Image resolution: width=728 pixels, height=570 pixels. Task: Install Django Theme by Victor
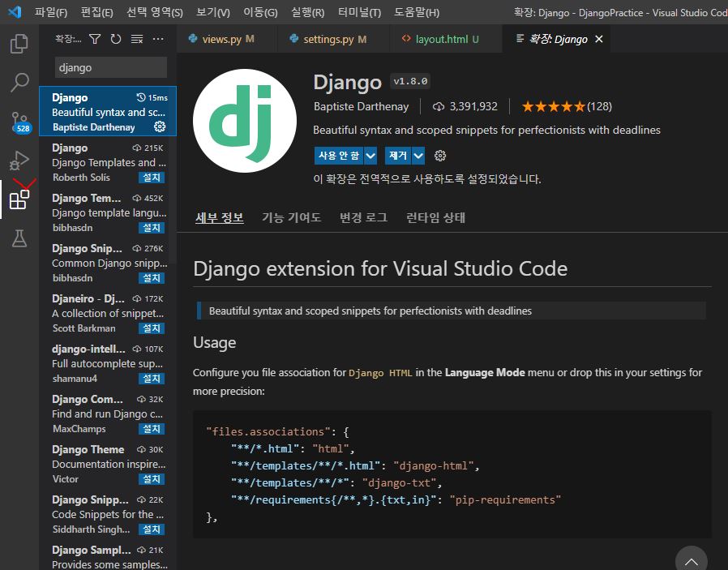pos(152,479)
